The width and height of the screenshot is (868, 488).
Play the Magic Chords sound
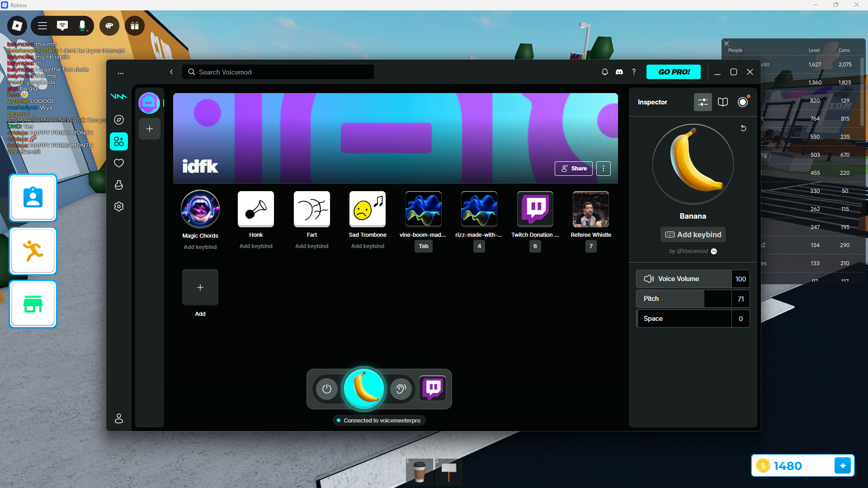[200, 209]
